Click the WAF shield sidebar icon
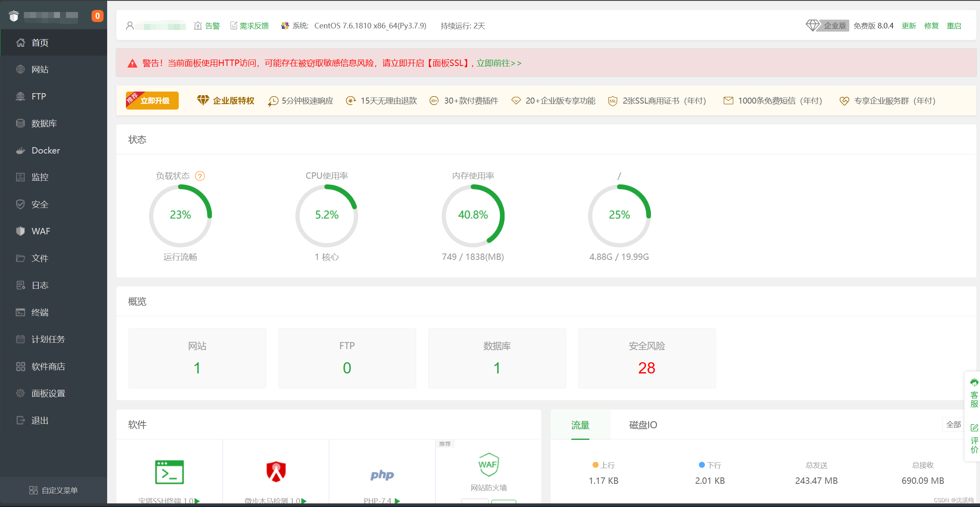The width and height of the screenshot is (980, 507). tap(20, 231)
